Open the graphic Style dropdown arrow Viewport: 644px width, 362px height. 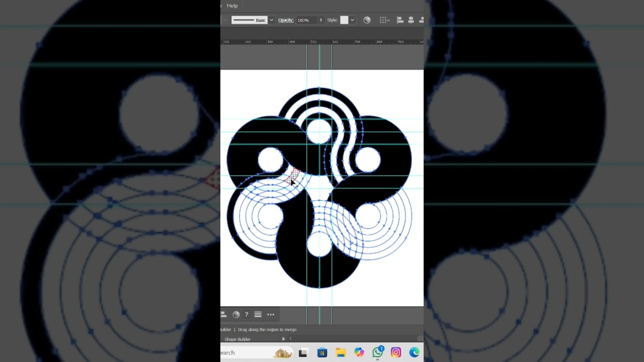[352, 20]
